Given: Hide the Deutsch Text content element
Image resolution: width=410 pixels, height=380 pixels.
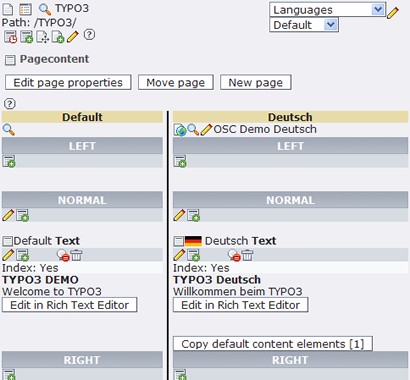Looking at the screenshot, I should pyautogui.click(x=234, y=256).
